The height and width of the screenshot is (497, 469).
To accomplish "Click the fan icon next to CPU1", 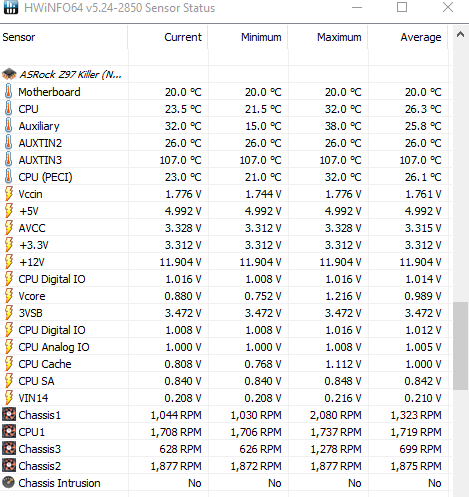I will pos(9,431).
